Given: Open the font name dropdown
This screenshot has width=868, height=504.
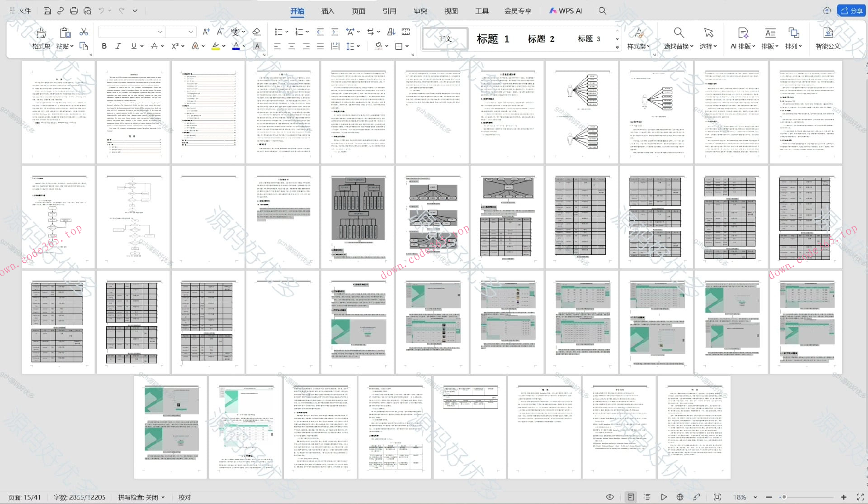Looking at the screenshot, I should pyautogui.click(x=160, y=32).
